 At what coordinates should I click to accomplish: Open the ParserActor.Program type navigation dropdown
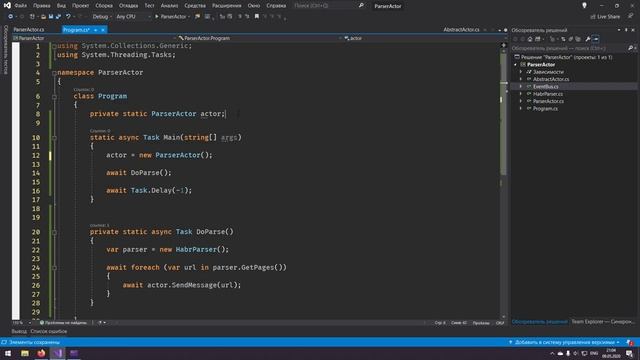pyautogui.click(x=259, y=38)
